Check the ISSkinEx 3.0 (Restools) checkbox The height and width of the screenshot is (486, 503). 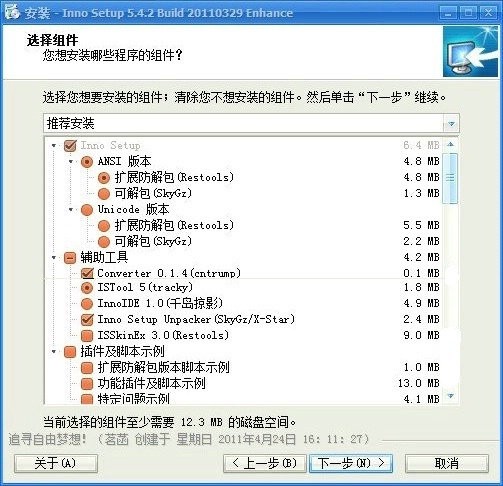(x=87, y=335)
